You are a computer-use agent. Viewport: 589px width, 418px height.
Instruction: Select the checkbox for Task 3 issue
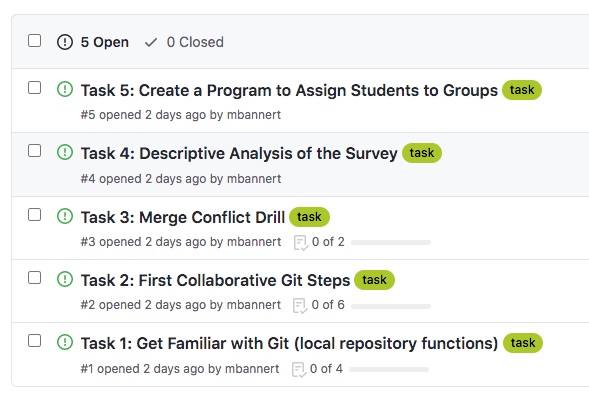coord(35,215)
